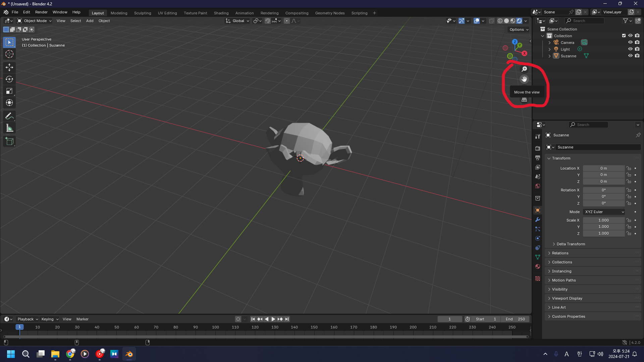
Task: Select the Transform tool
Action: [x=9, y=103]
